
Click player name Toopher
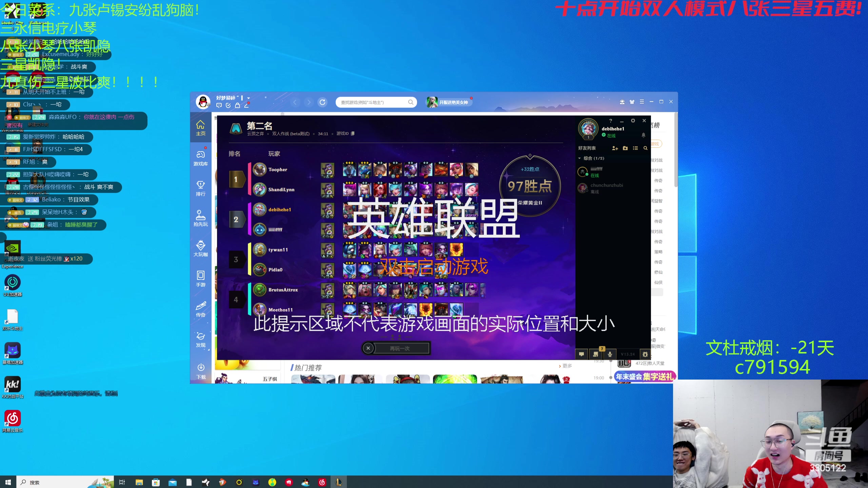pos(278,169)
